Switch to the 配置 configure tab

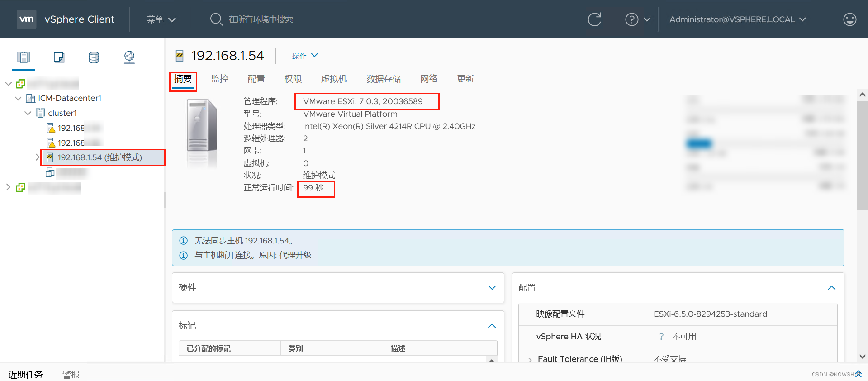click(256, 79)
